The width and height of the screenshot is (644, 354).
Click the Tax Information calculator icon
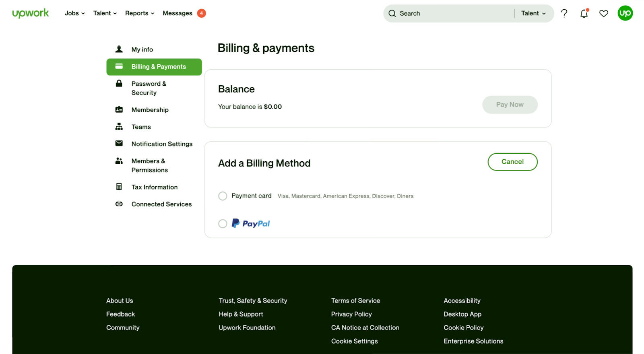119,187
